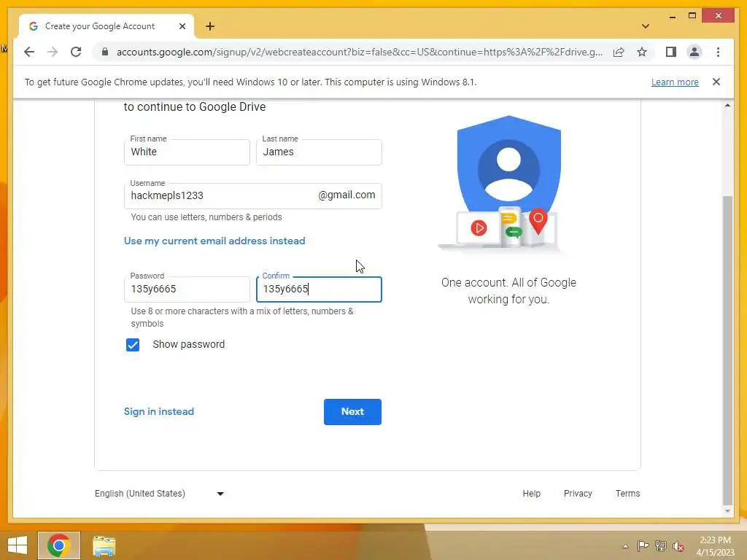Click Sign in instead link
Viewport: 747px width, 560px height.
(158, 411)
